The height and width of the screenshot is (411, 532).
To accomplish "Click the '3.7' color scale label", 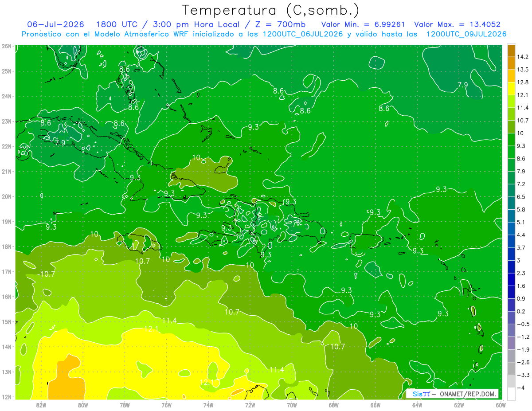I will (x=521, y=247).
